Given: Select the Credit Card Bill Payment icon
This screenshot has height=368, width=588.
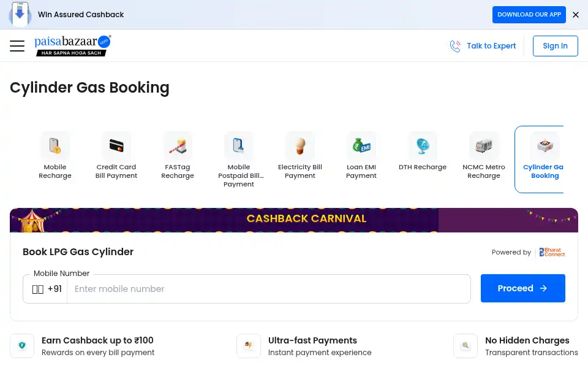Looking at the screenshot, I should (116, 146).
